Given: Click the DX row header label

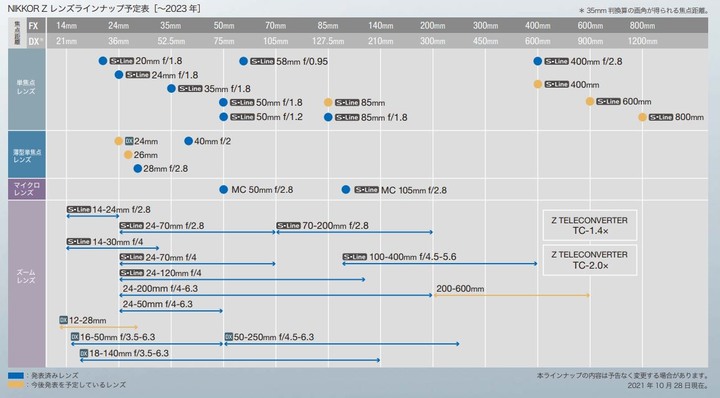Looking at the screenshot, I should pos(34,41).
